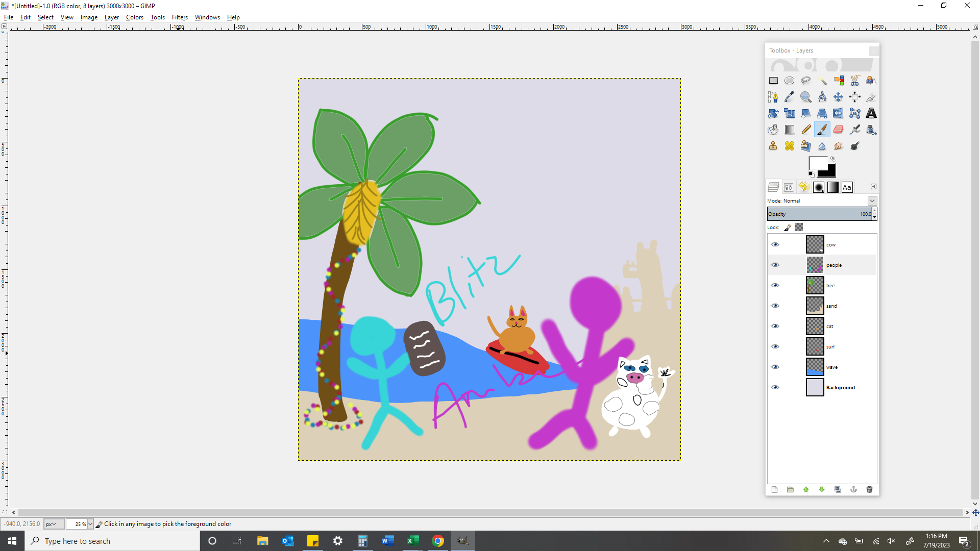Select the Foreground Select tool

pos(871,81)
